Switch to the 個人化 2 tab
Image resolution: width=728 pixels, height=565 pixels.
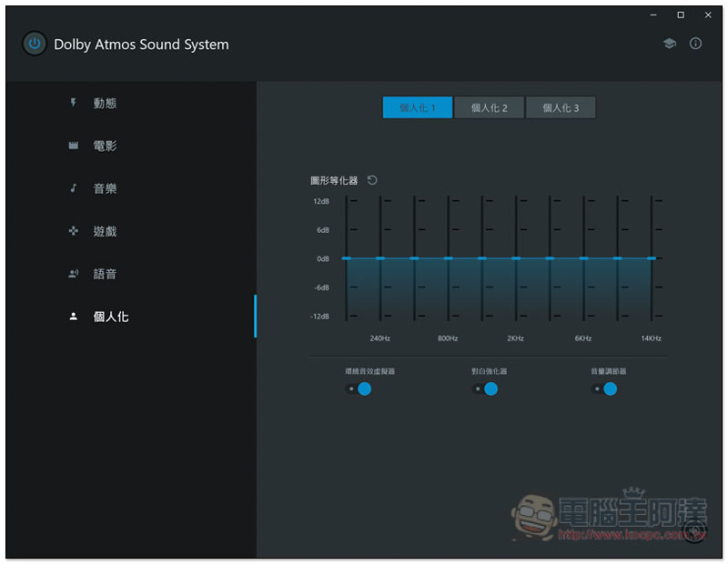(489, 107)
